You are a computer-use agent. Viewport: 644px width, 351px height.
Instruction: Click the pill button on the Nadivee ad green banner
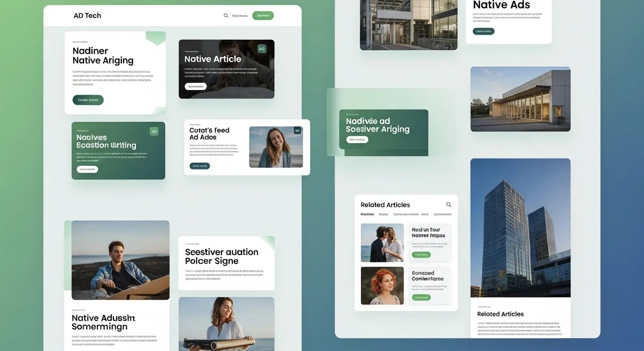click(357, 139)
